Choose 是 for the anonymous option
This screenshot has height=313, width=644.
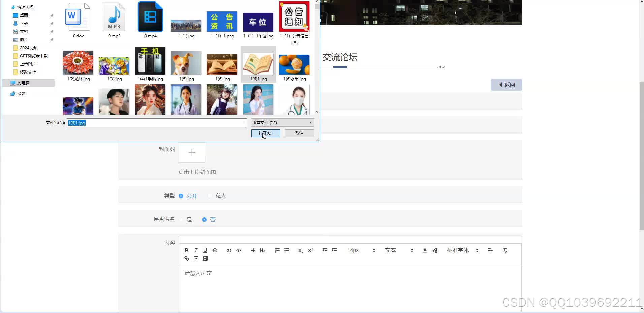[x=181, y=219]
